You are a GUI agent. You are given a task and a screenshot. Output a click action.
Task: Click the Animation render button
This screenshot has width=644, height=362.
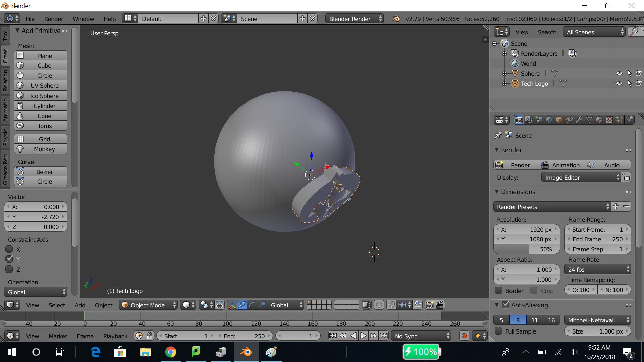pos(562,165)
